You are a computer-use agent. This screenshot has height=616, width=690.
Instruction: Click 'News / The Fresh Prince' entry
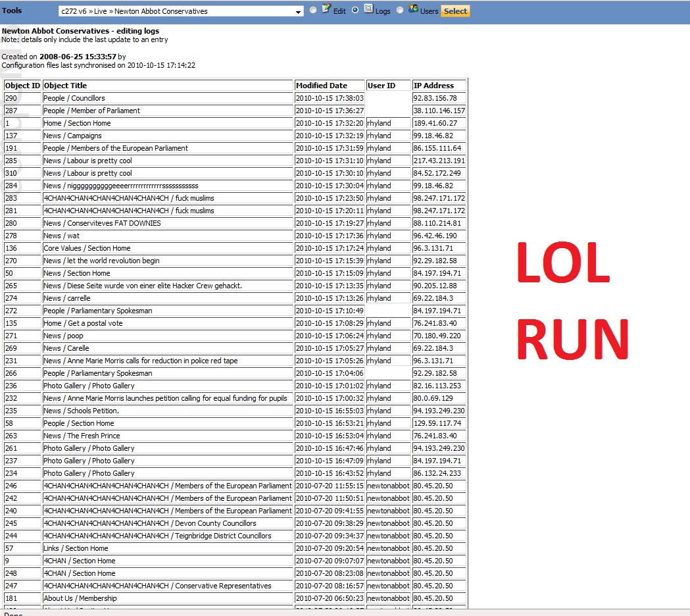tap(82, 436)
